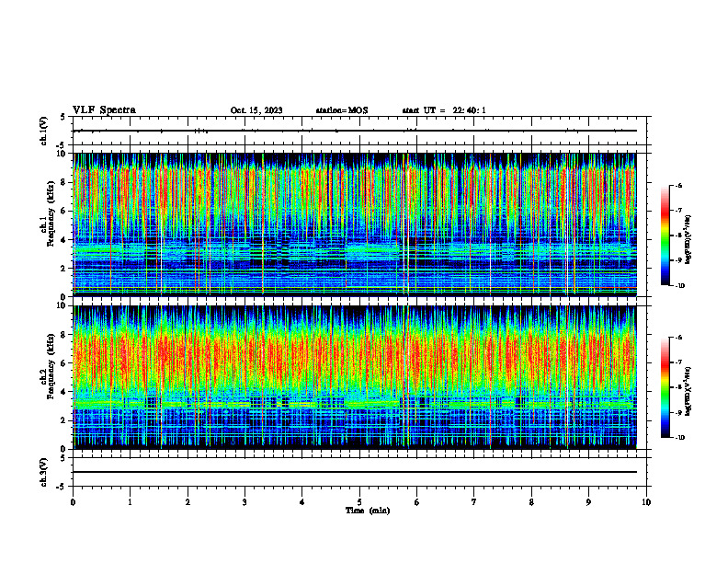728x563 pixels.
Task: Click the "10" tick label on the time axis
Action: [x=646, y=502]
